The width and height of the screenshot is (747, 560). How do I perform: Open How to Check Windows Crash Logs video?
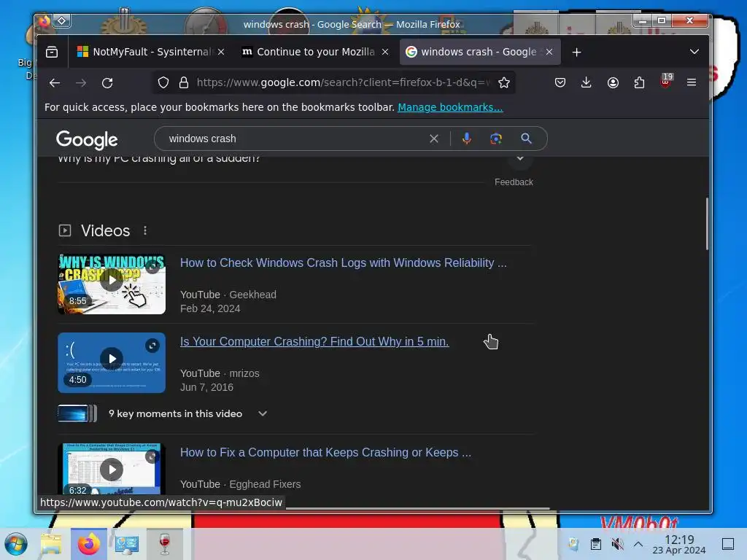[343, 262]
